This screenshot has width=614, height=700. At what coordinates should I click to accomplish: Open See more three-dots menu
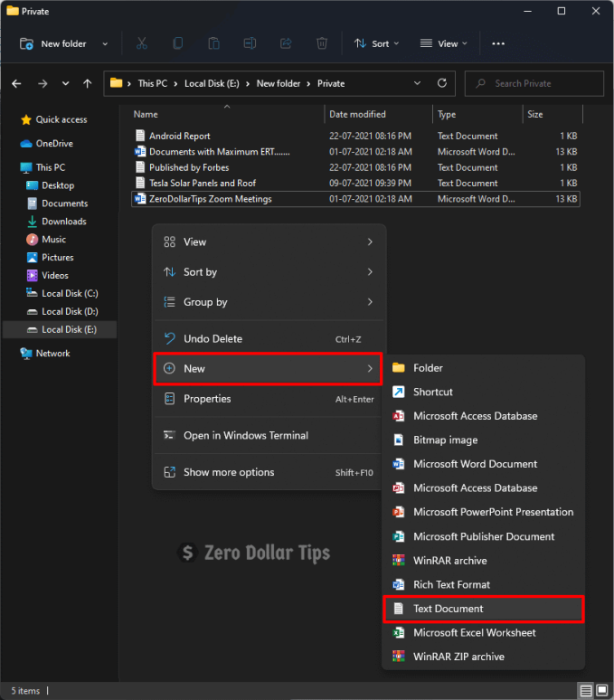tap(498, 43)
